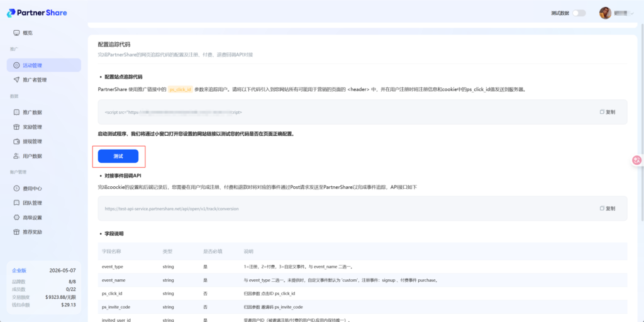Go to 高级设置 in the sidebar
This screenshot has width=644, height=322.
pyautogui.click(x=32, y=218)
